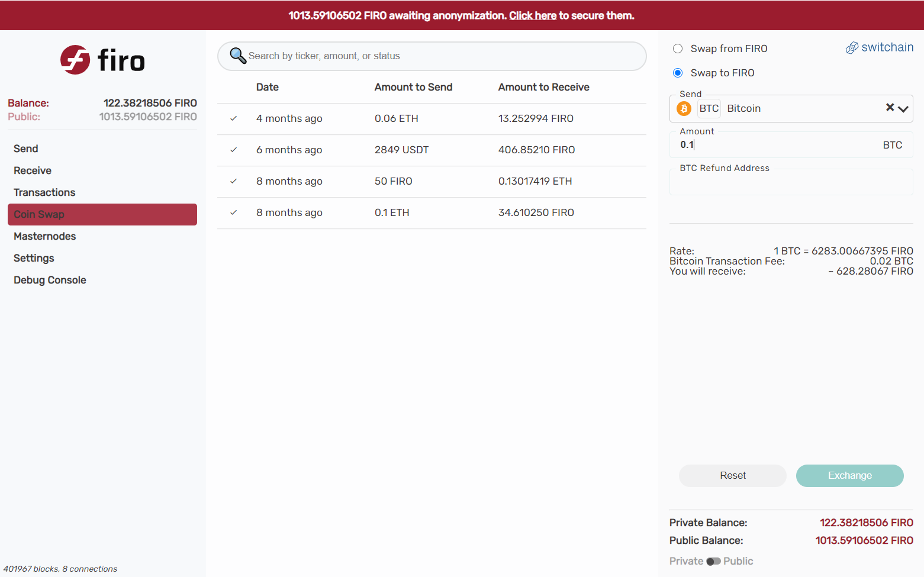Click checkmark of 50 FIRO swap row
Image resolution: width=924 pixels, height=577 pixels.
[234, 181]
